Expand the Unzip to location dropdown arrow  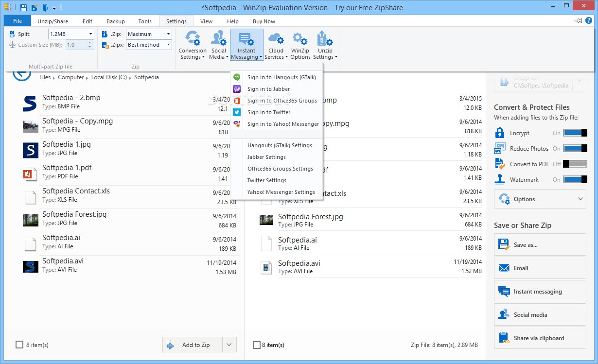pos(580,81)
